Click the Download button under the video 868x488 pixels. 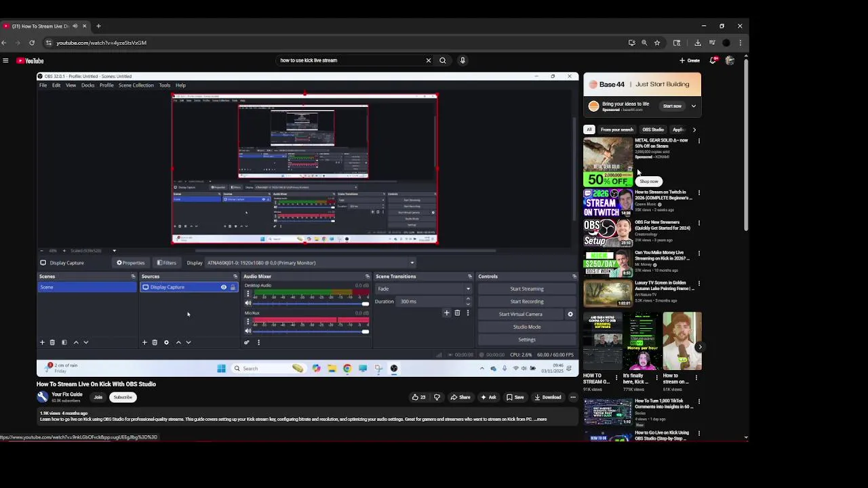click(548, 397)
